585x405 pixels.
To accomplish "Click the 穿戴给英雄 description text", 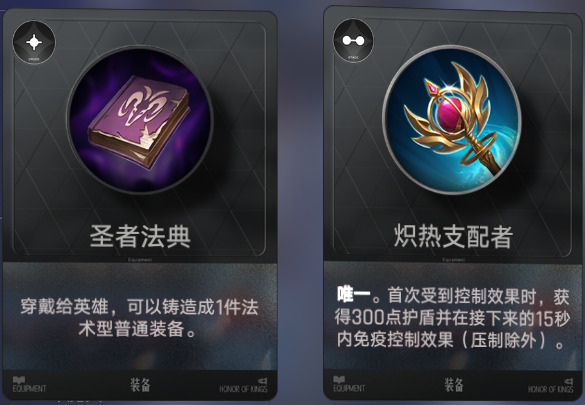I will point(64,307).
